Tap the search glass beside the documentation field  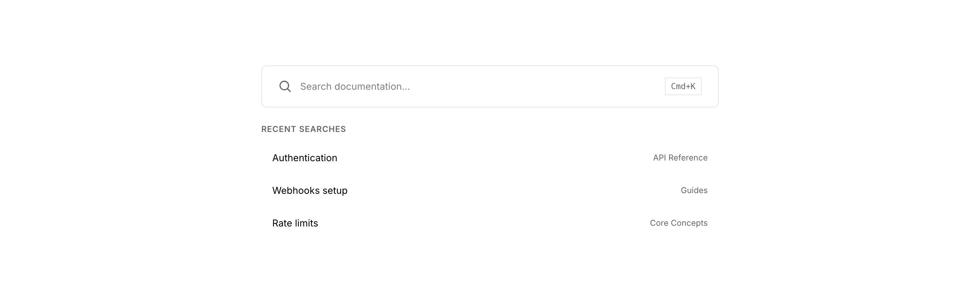pos(285,87)
